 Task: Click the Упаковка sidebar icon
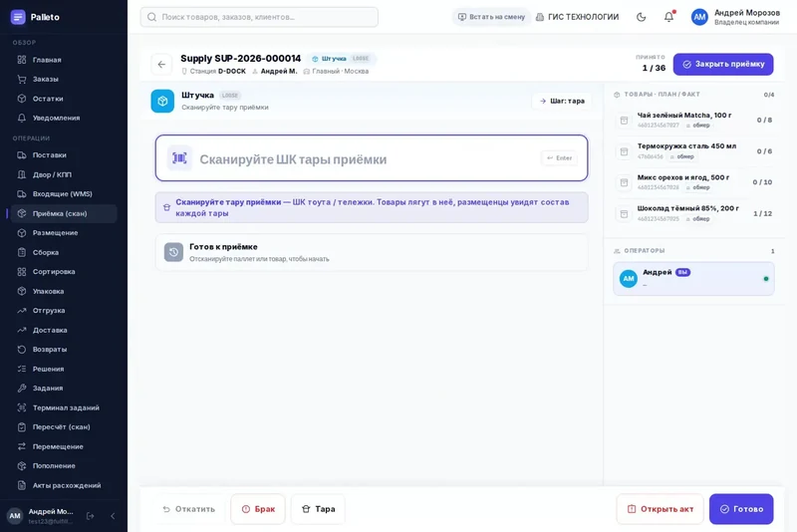point(21,291)
